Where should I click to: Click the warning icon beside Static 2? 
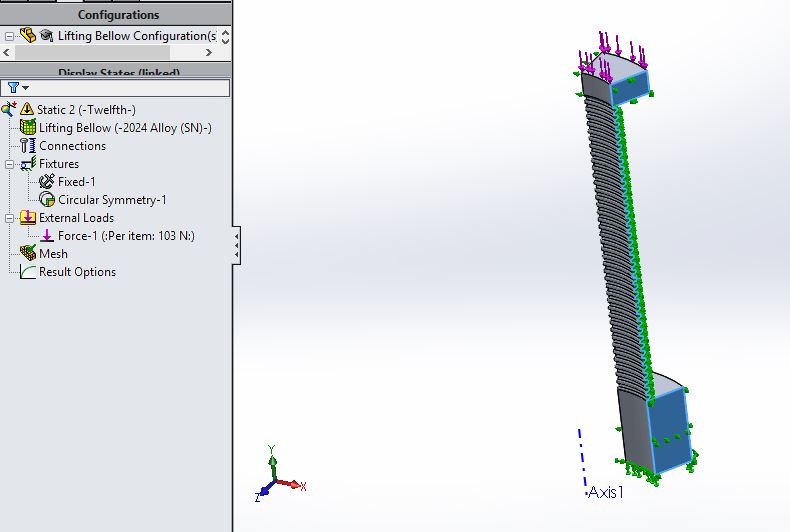(27, 109)
